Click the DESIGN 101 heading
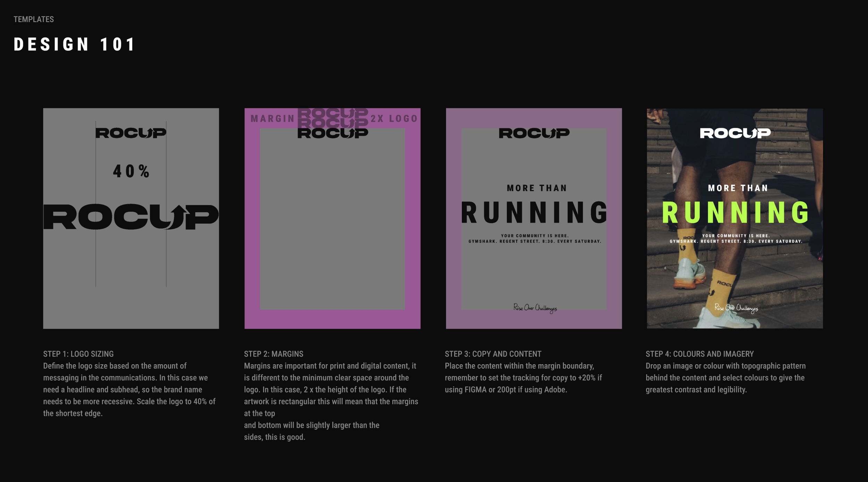 [x=74, y=44]
